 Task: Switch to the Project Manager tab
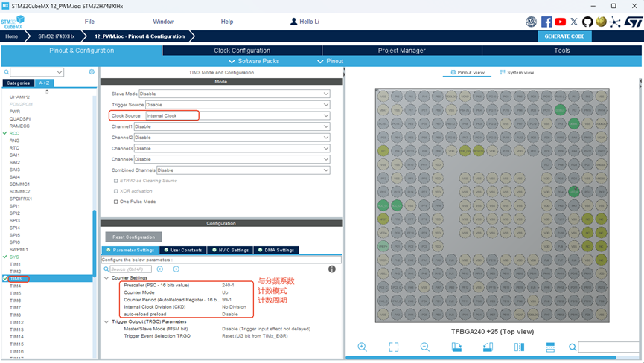point(402,51)
